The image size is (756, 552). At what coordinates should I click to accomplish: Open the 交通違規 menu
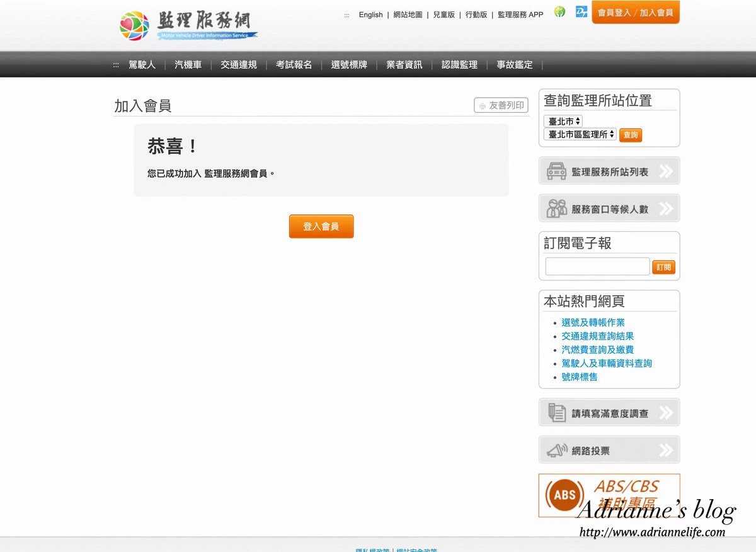click(x=239, y=65)
